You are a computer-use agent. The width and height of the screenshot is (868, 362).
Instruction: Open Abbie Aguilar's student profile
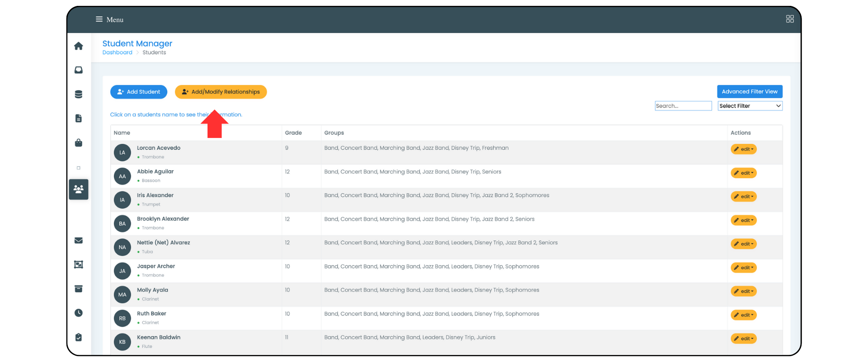(x=156, y=171)
